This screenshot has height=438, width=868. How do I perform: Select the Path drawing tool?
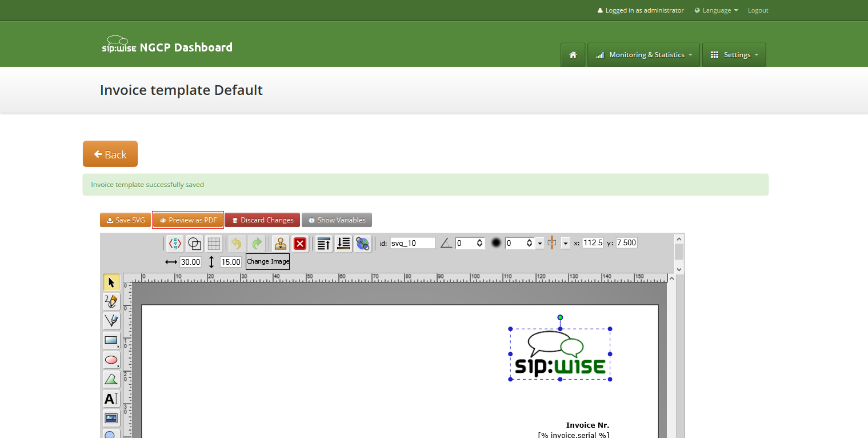pos(110,321)
